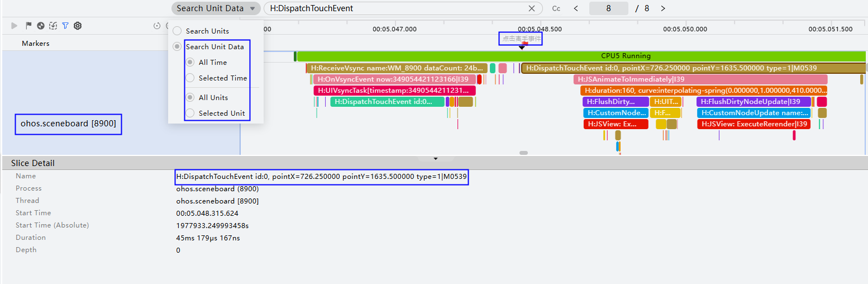Viewport: 868px width, 284px height.
Task: Select the yellow H:F... slice
Action: click(x=665, y=113)
